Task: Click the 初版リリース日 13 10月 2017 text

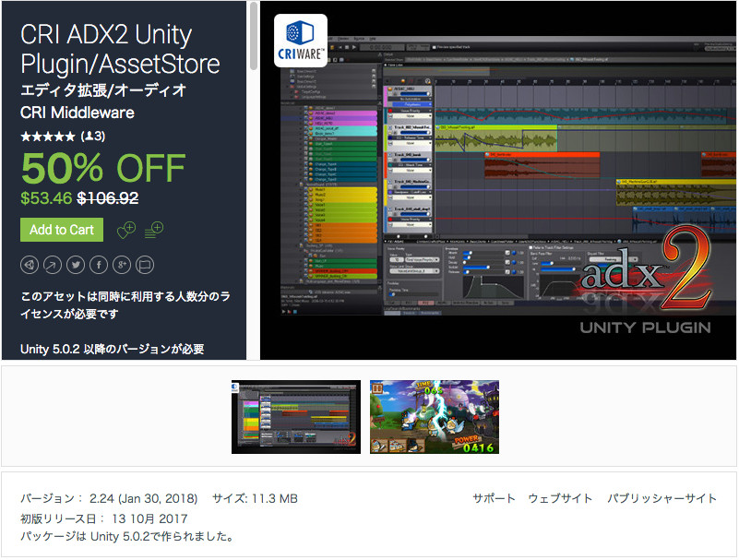Action: 104,518
